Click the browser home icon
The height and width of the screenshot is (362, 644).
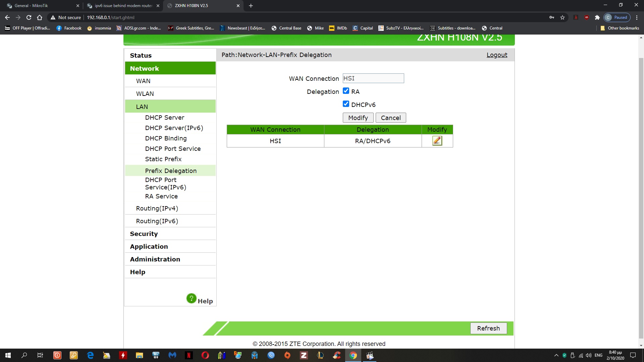(40, 17)
